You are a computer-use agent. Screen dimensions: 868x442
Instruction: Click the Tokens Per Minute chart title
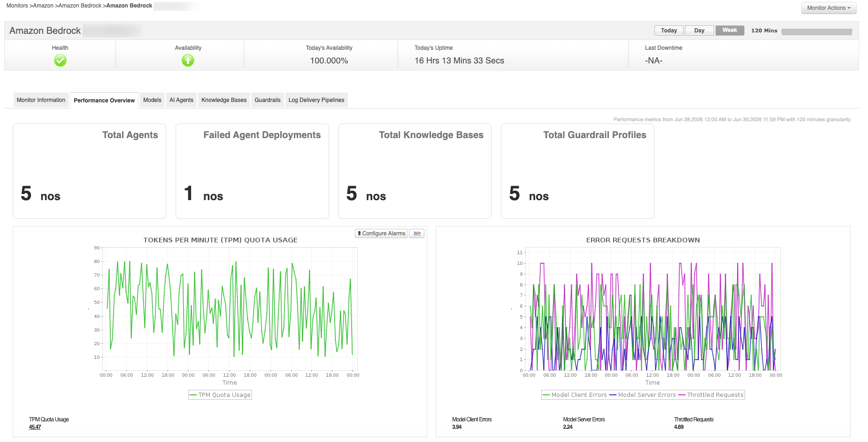coord(220,240)
